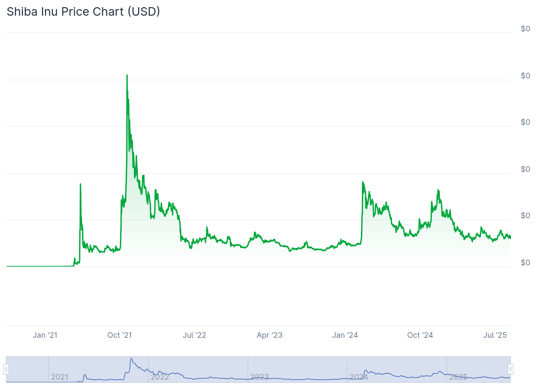Click the late 2024 price peak
This screenshot has height=392, width=537.
438,190
